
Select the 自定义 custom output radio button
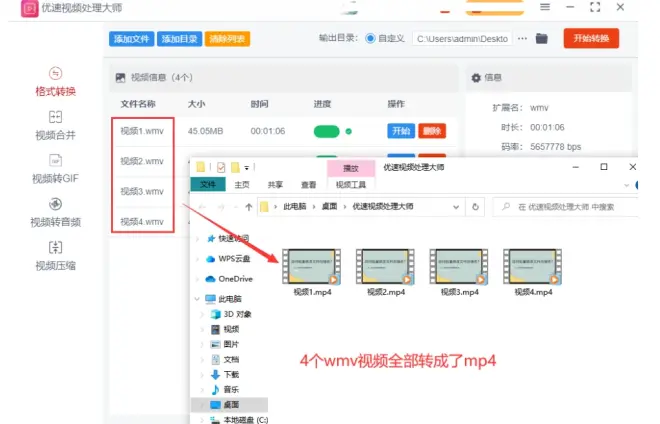pos(370,38)
